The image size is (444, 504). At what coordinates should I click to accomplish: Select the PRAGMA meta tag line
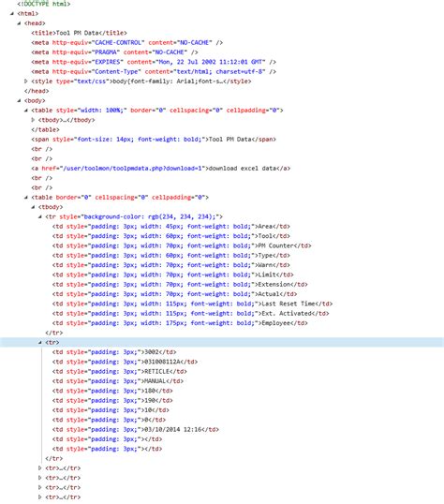click(x=114, y=52)
